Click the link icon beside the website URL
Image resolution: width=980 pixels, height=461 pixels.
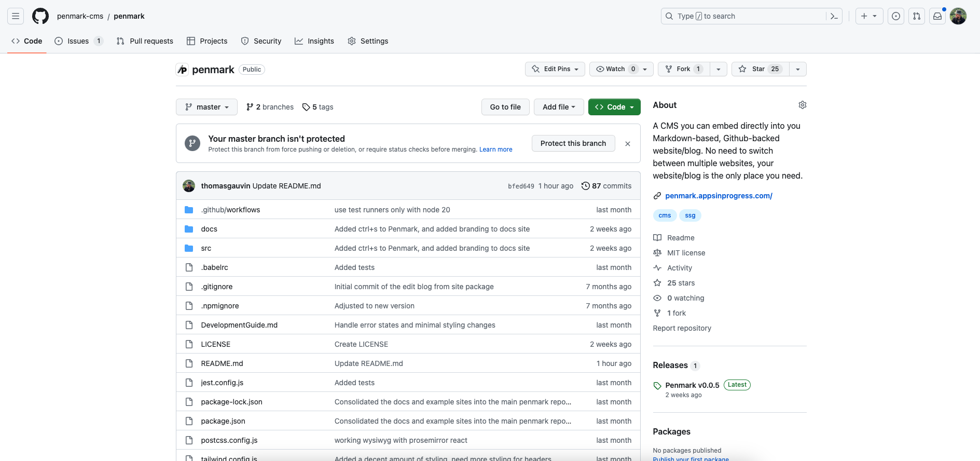click(x=657, y=196)
